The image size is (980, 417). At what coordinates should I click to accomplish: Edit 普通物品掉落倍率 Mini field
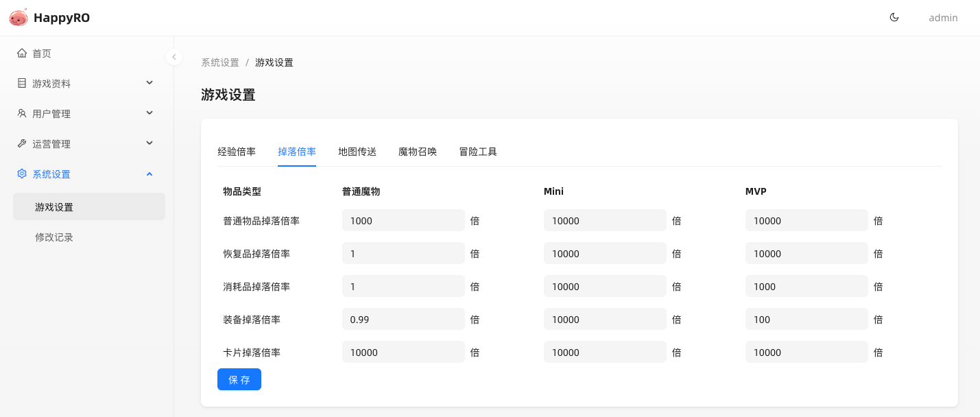(605, 220)
